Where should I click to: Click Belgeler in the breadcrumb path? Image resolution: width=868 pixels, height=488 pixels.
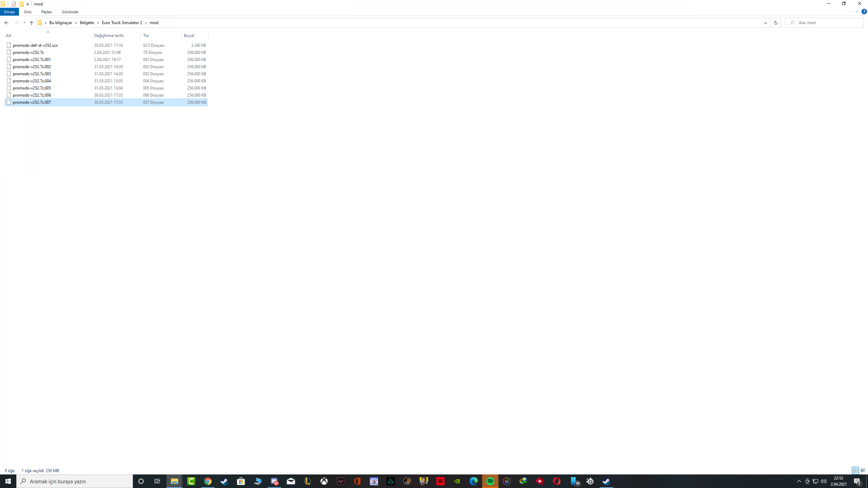(87, 23)
